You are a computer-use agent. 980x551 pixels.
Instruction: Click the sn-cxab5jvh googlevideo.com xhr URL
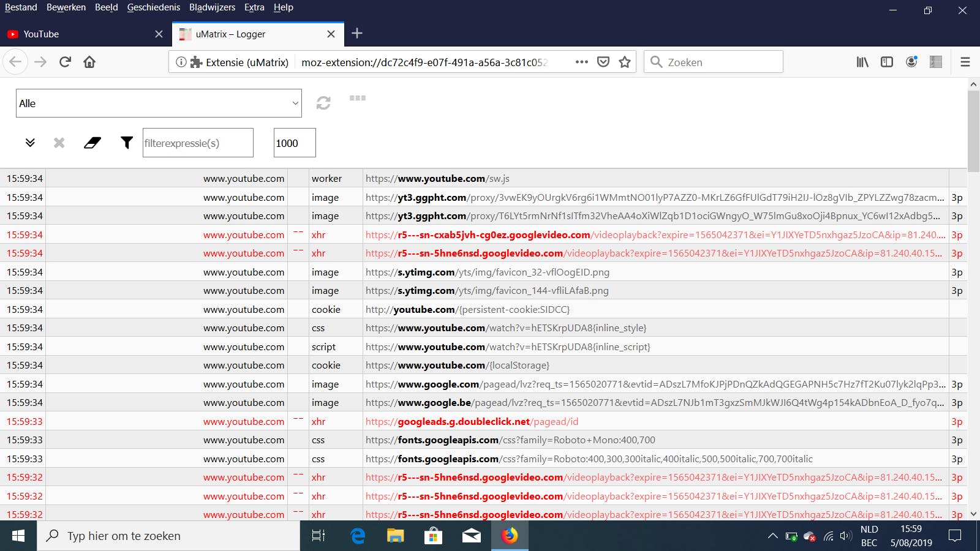tap(655, 234)
